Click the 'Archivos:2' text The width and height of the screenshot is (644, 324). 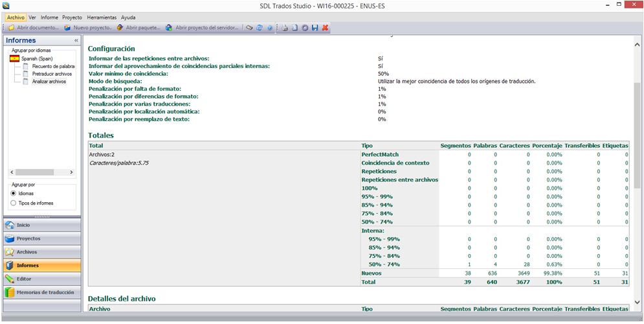102,155
